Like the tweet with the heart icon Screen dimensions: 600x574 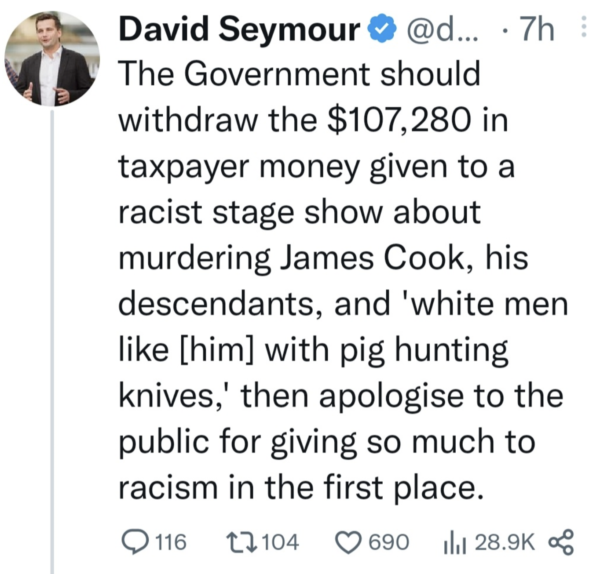pyautogui.click(x=348, y=543)
